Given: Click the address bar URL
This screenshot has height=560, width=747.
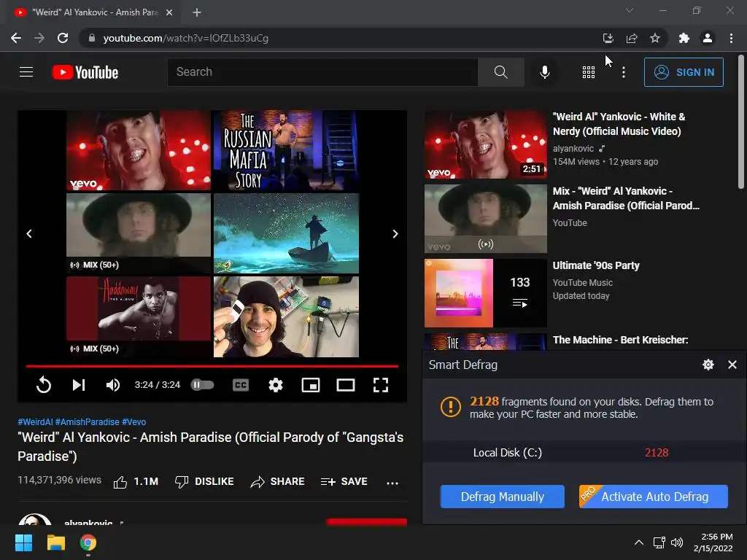Looking at the screenshot, I should (x=186, y=38).
